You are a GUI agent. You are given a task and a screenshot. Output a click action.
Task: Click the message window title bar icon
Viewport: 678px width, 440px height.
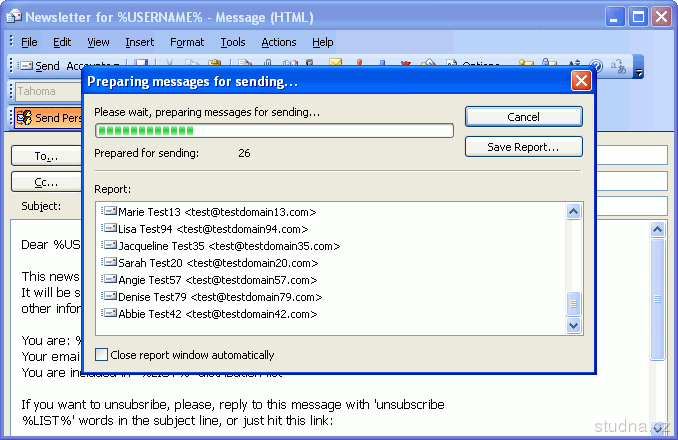pyautogui.click(x=14, y=17)
